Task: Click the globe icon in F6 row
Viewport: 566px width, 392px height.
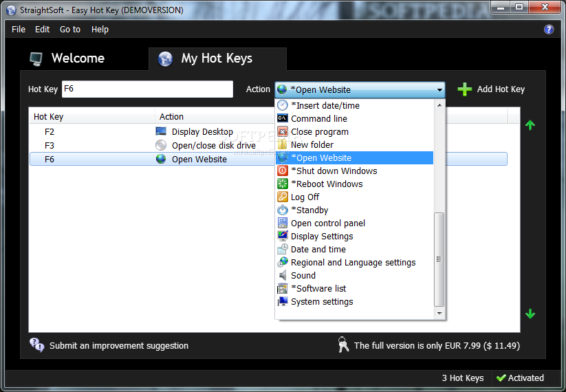Action: coord(161,159)
